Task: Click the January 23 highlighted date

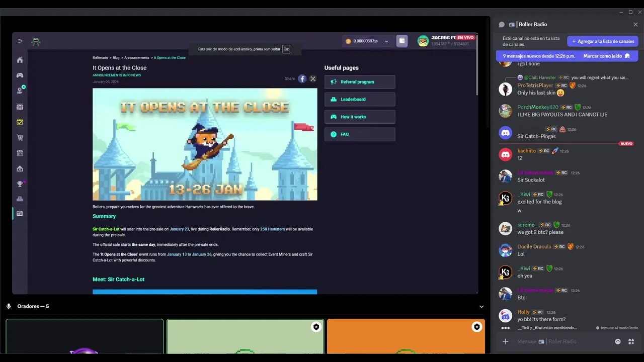Action: tap(179, 229)
